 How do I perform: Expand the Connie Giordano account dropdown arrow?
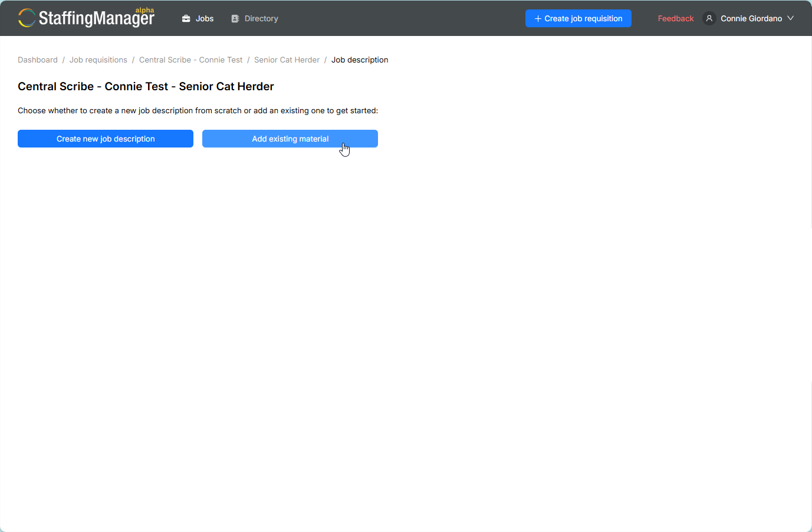(x=790, y=18)
